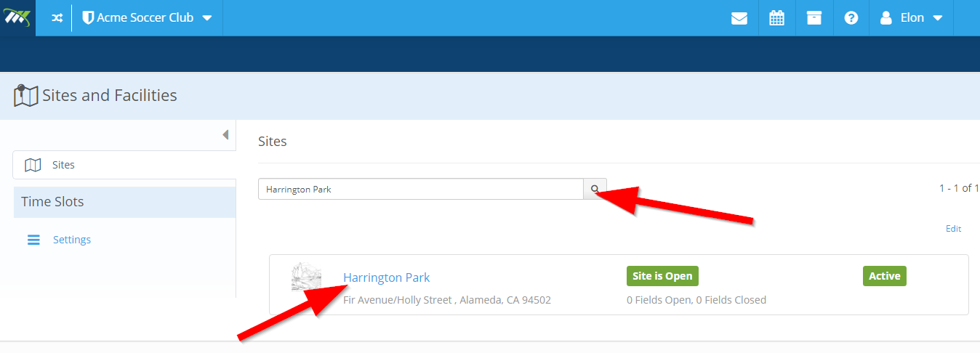980x353 pixels.
Task: Click the Harrington Park thumbnail image
Action: point(306,277)
